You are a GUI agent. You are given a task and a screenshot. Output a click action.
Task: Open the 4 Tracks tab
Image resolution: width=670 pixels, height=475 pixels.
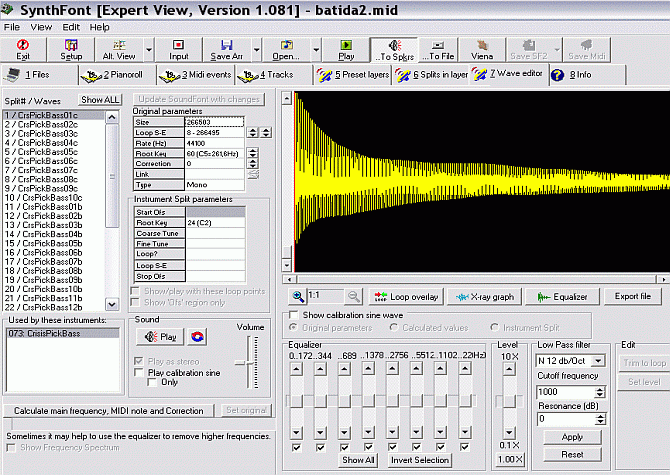pyautogui.click(x=273, y=75)
